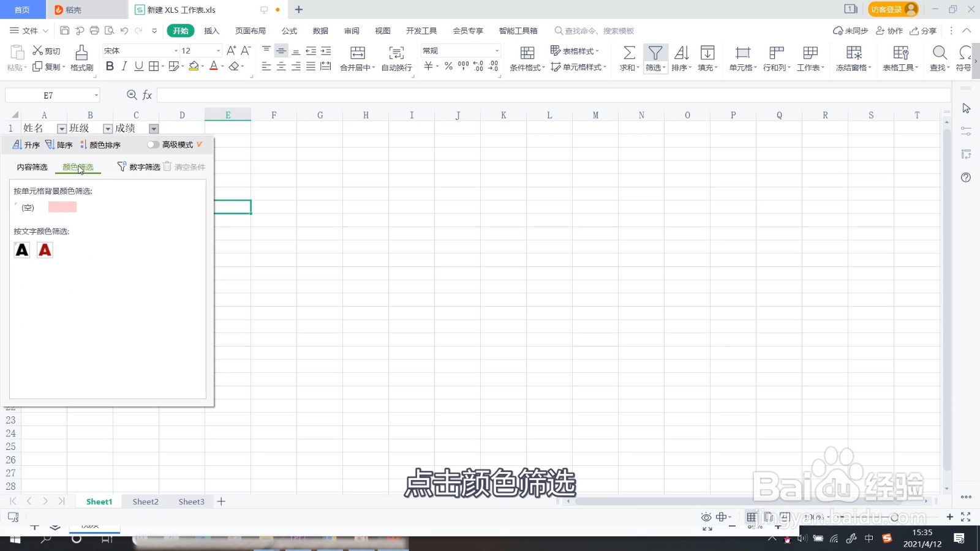Click the 访客登录 login button
Screen dimensions: 980x551
(893, 9)
